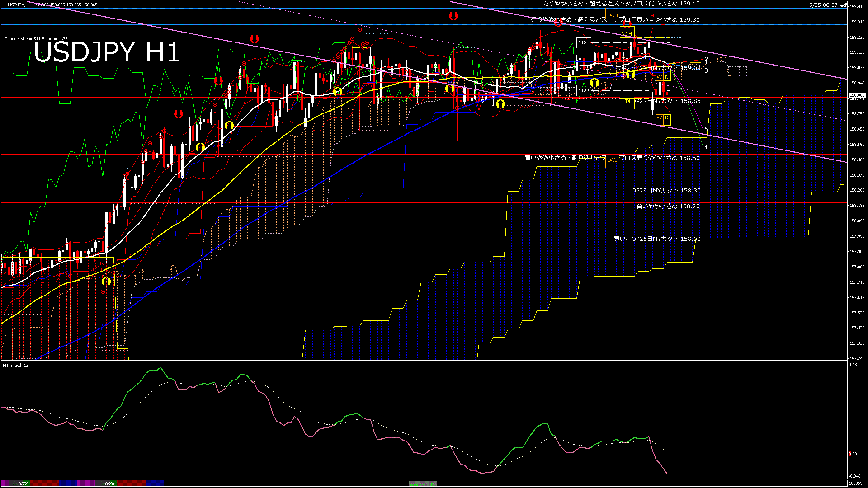Click the current price tag 158.865
Viewport: 868px width, 488px height.
857,95
